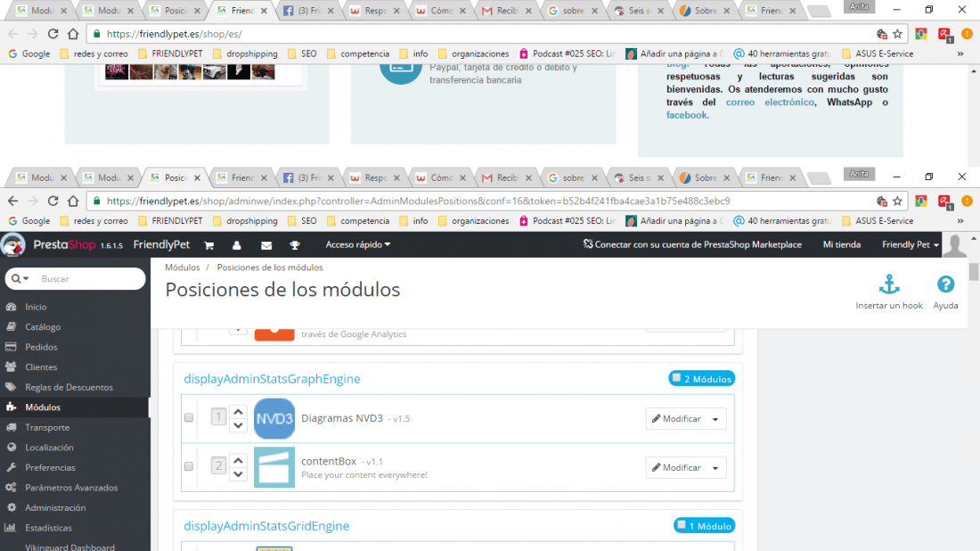Click the home icon in upper browser
This screenshot has height=551, width=980.
coord(73,34)
